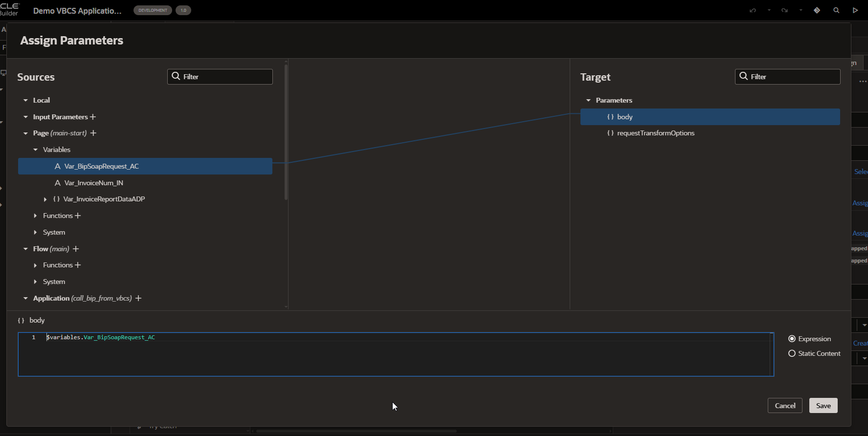Click the redo arrow icon in header
Image resolution: width=868 pixels, height=436 pixels.
pos(784,10)
